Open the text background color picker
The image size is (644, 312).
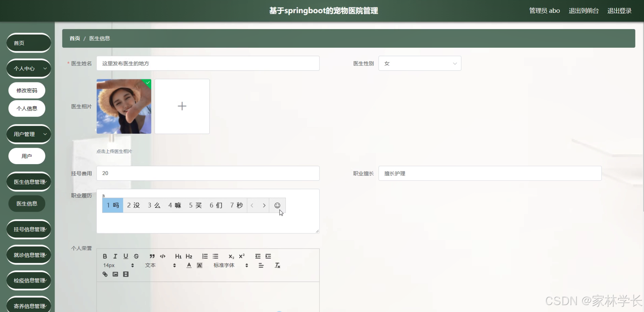click(200, 265)
